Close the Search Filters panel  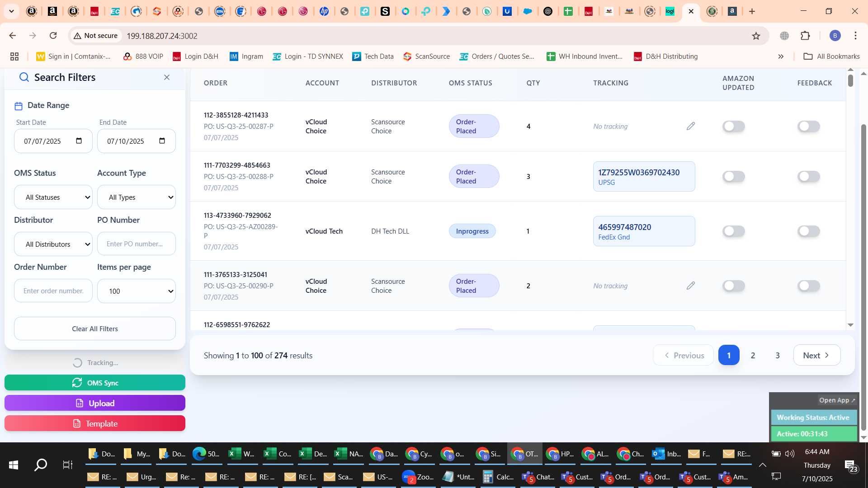click(x=167, y=77)
